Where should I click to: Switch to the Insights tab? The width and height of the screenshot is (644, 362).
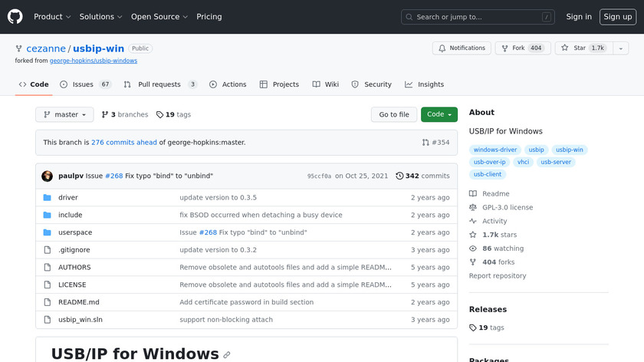[424, 84]
